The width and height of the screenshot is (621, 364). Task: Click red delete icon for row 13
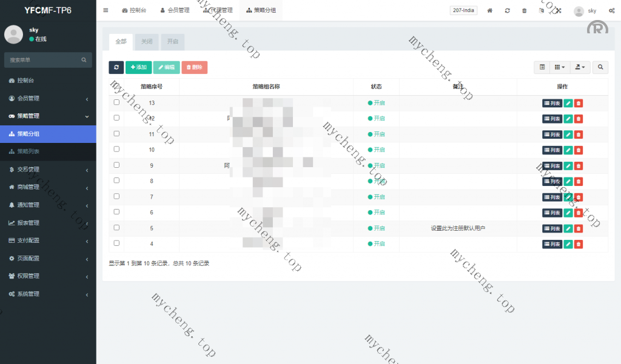(579, 103)
